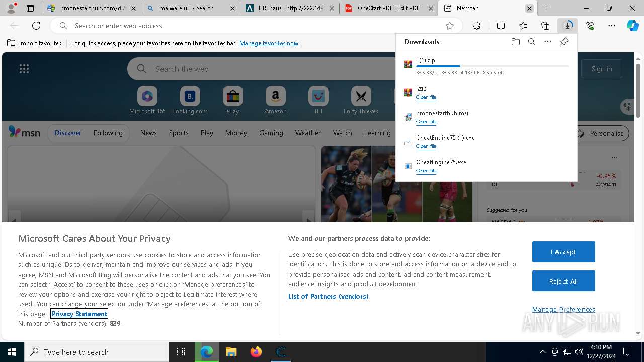
Task: Click the Personalise button
Action: coord(602,133)
